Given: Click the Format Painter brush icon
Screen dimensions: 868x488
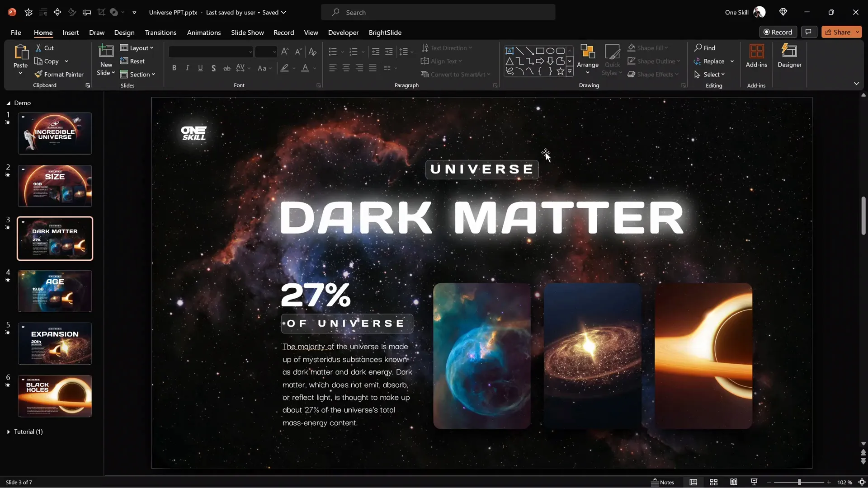Looking at the screenshot, I should (x=38, y=74).
